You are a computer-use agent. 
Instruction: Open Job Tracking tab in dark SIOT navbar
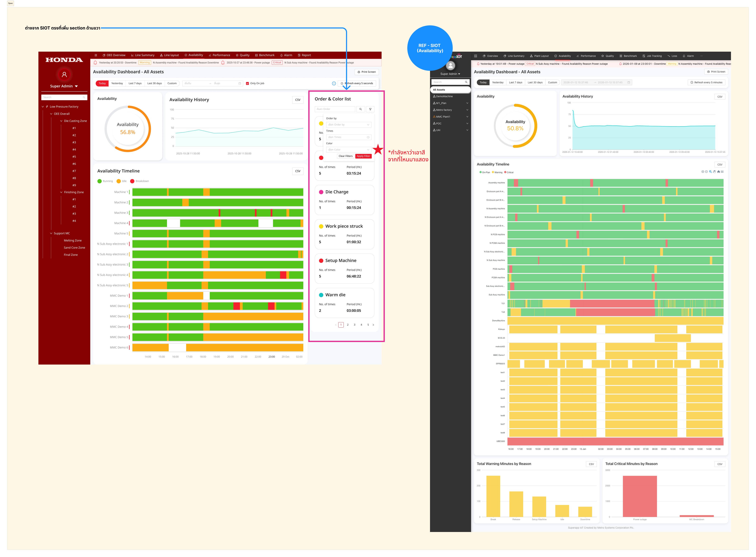point(652,56)
